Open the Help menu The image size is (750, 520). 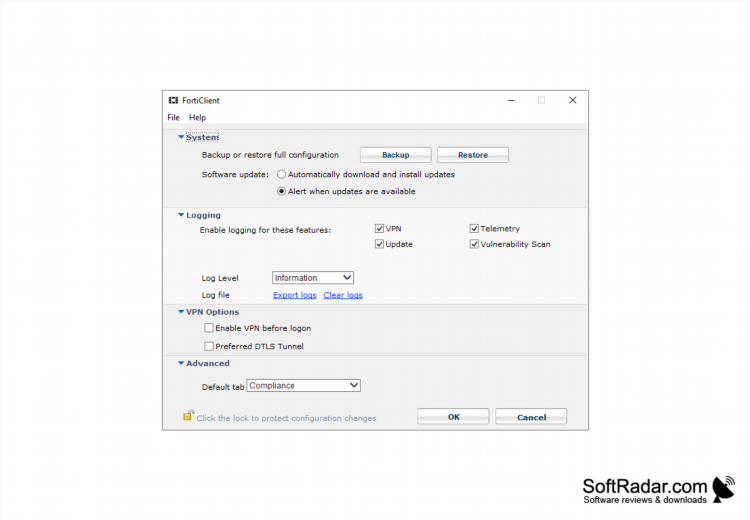[197, 117]
